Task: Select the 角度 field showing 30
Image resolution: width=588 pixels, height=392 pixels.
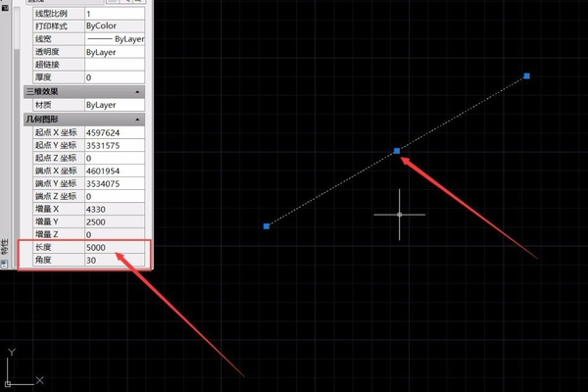Action: click(116, 261)
